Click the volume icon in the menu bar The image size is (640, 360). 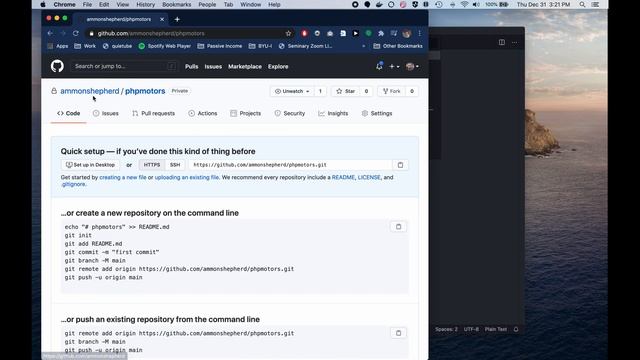tap(476, 4)
